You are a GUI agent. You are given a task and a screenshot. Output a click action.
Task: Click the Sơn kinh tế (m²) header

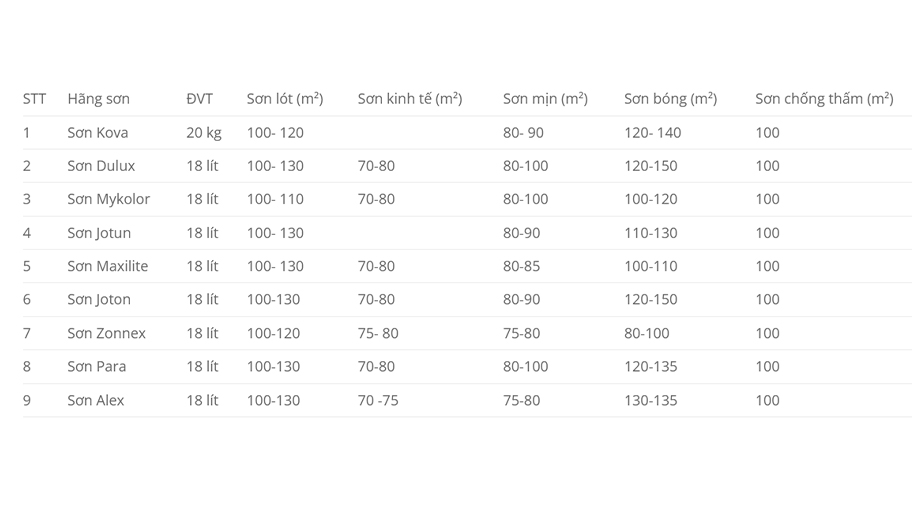click(x=409, y=99)
